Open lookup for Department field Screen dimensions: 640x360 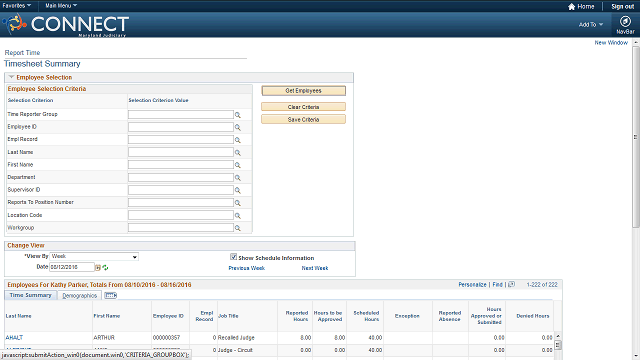coord(238,178)
